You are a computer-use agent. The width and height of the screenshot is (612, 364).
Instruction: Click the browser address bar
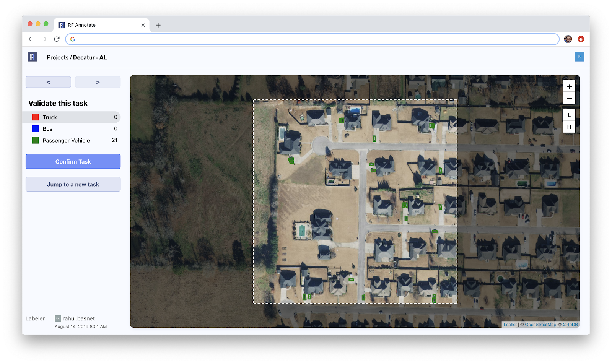312,39
